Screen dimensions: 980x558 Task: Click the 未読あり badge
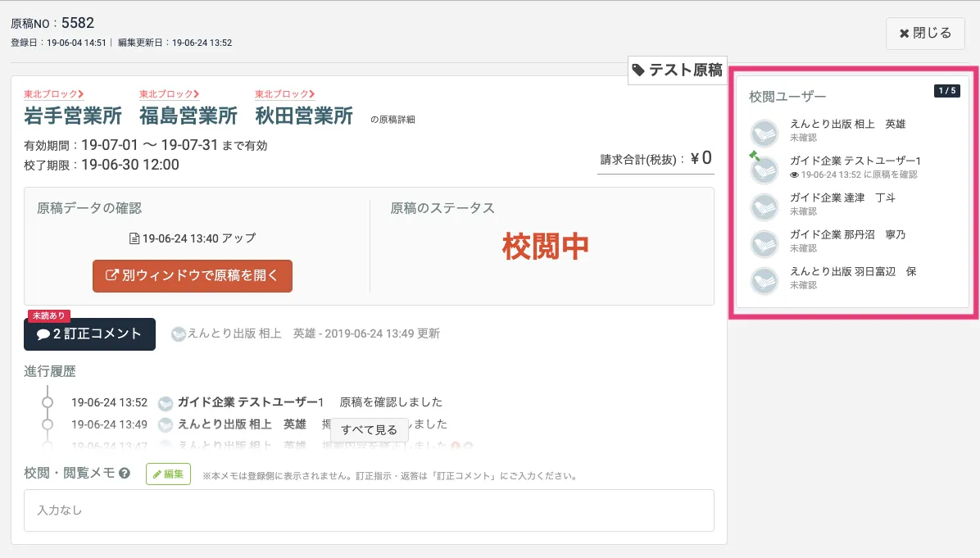[x=48, y=315]
